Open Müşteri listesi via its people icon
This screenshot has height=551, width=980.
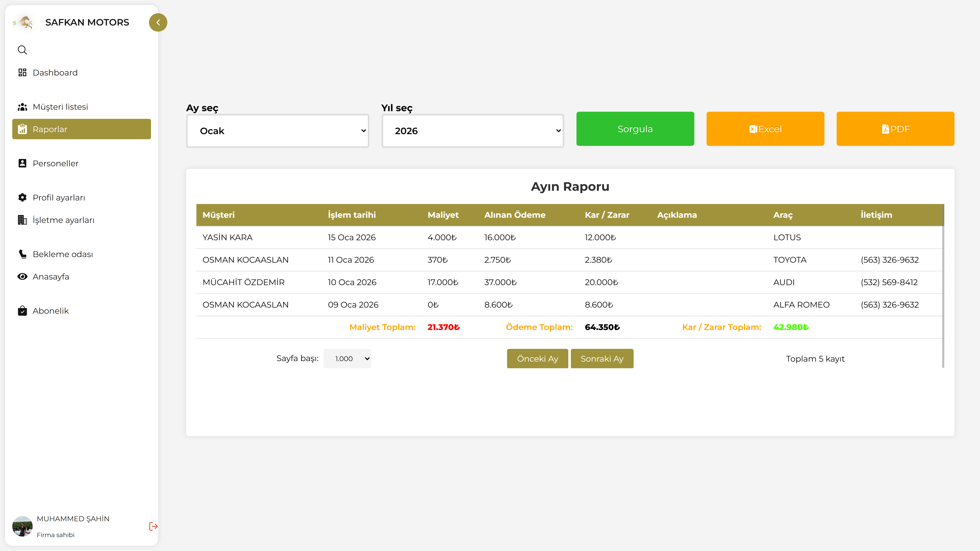tap(22, 107)
